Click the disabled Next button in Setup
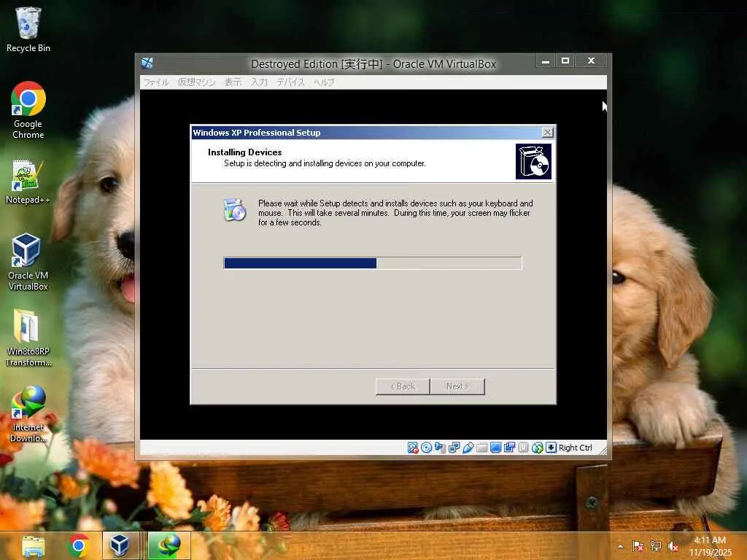 click(457, 386)
